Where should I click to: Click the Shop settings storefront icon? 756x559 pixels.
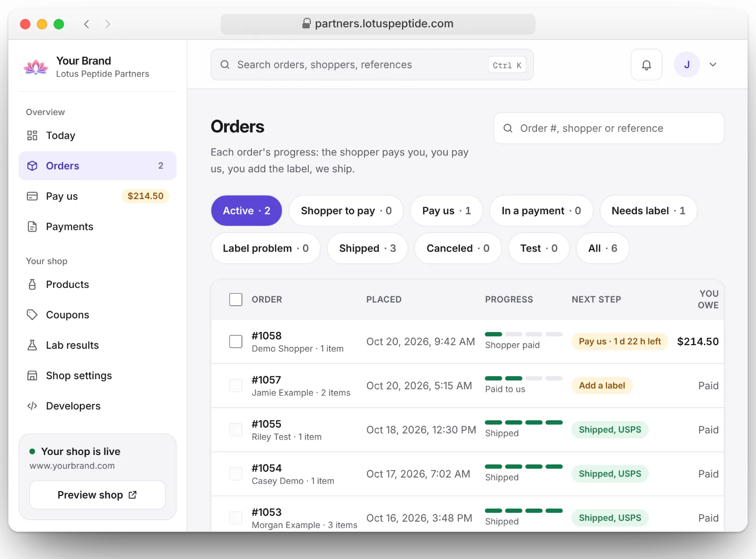click(x=32, y=376)
